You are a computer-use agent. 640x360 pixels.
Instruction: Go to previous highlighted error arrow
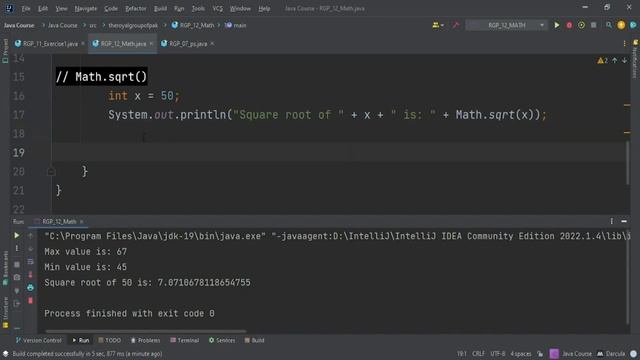coord(614,60)
